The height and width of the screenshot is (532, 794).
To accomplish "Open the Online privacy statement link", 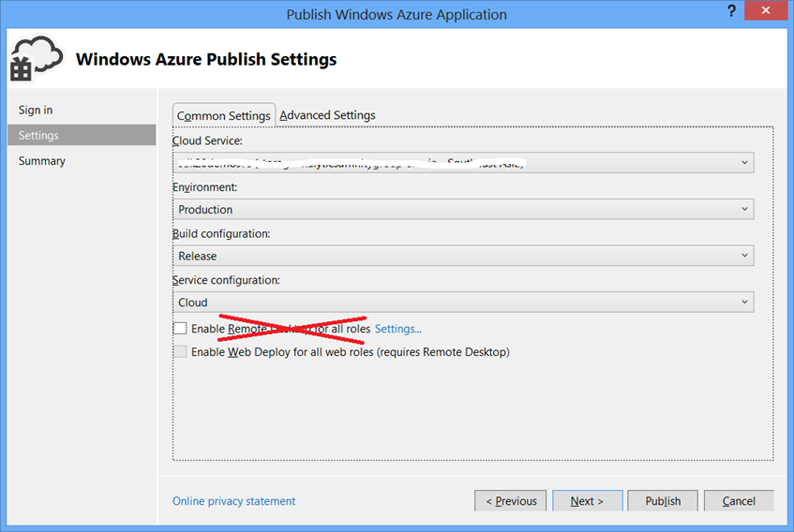I will coord(233,501).
